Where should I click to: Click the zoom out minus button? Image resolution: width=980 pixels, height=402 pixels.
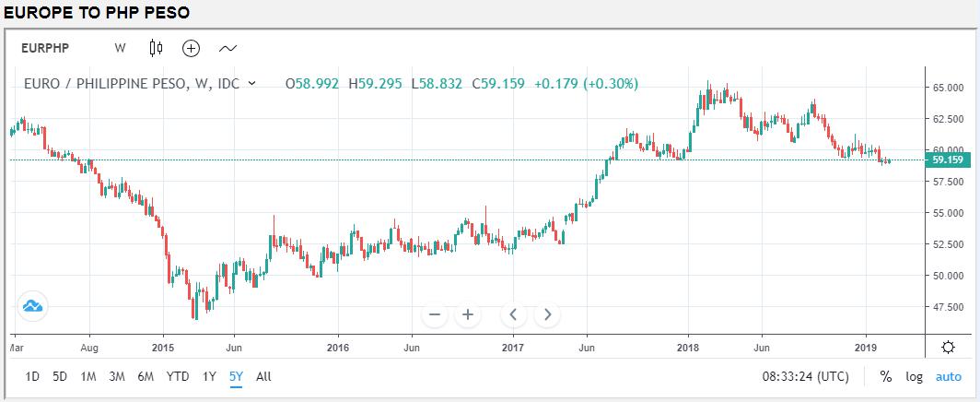(x=435, y=314)
